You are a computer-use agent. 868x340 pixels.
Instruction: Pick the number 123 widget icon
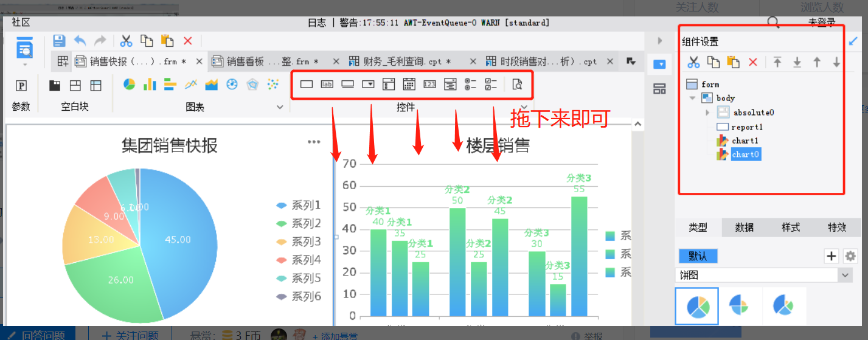pos(430,85)
